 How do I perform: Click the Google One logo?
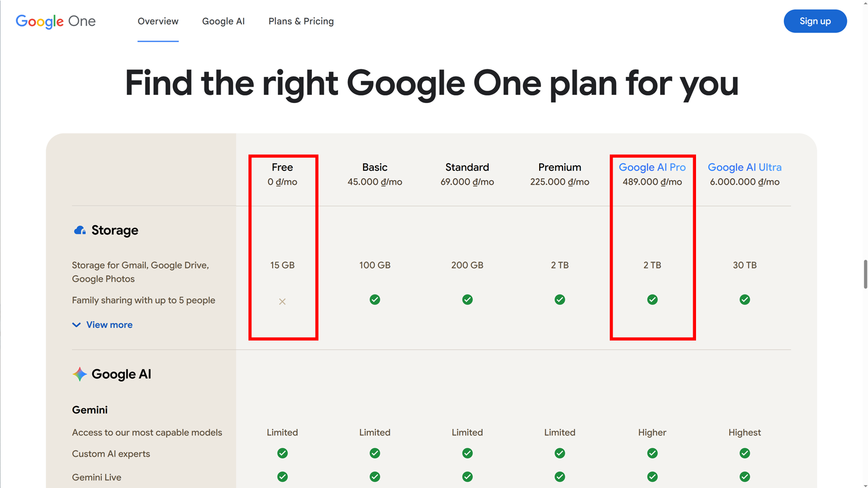[x=55, y=22]
